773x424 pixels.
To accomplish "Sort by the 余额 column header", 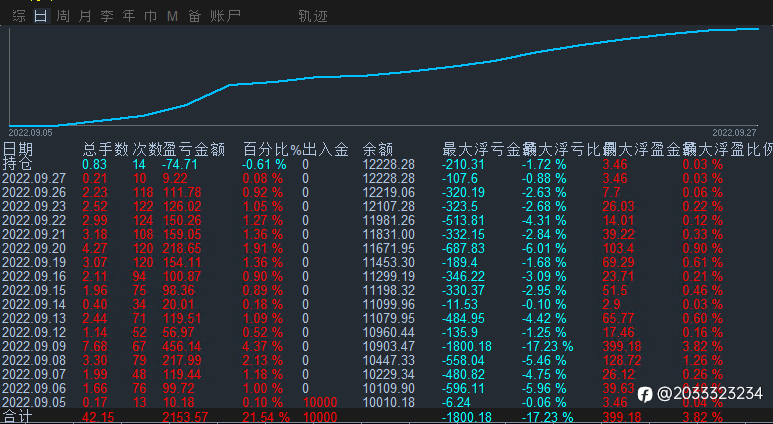I will pos(378,149).
